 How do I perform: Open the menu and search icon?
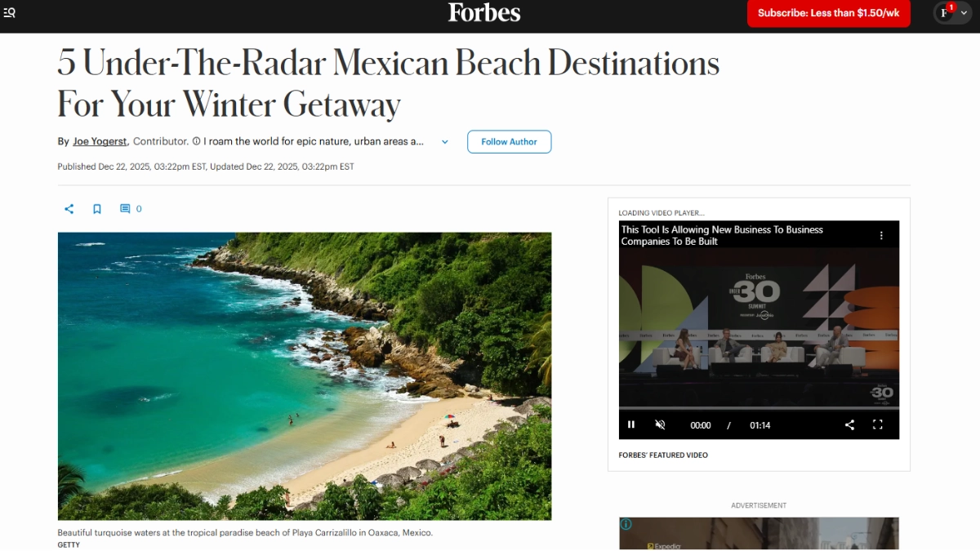10,12
